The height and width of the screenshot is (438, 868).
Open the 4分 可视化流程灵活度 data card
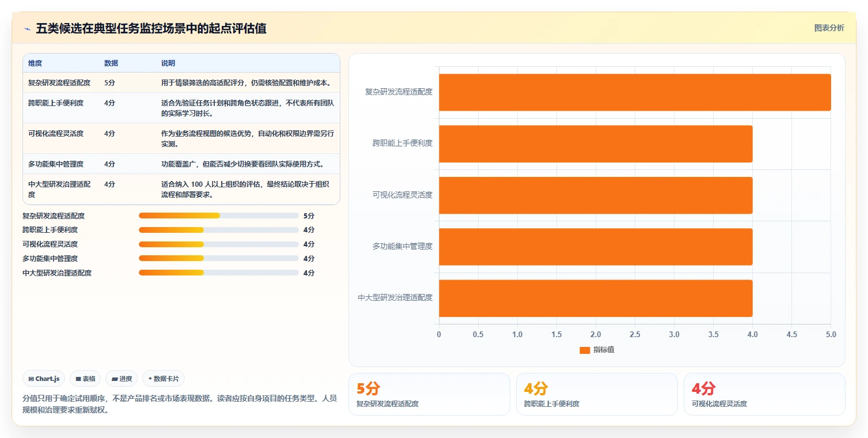(764, 394)
